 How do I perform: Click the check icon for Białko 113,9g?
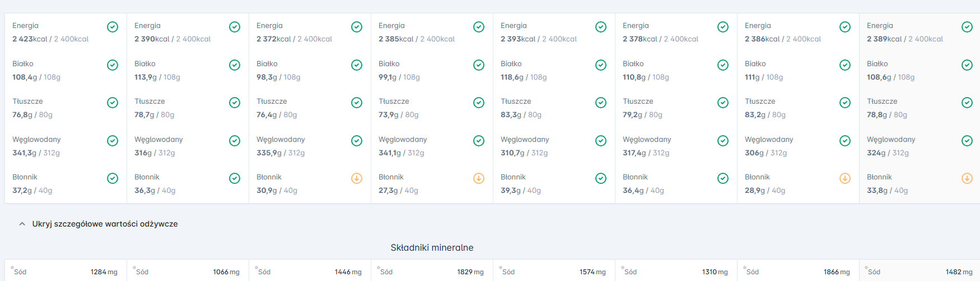(x=235, y=65)
